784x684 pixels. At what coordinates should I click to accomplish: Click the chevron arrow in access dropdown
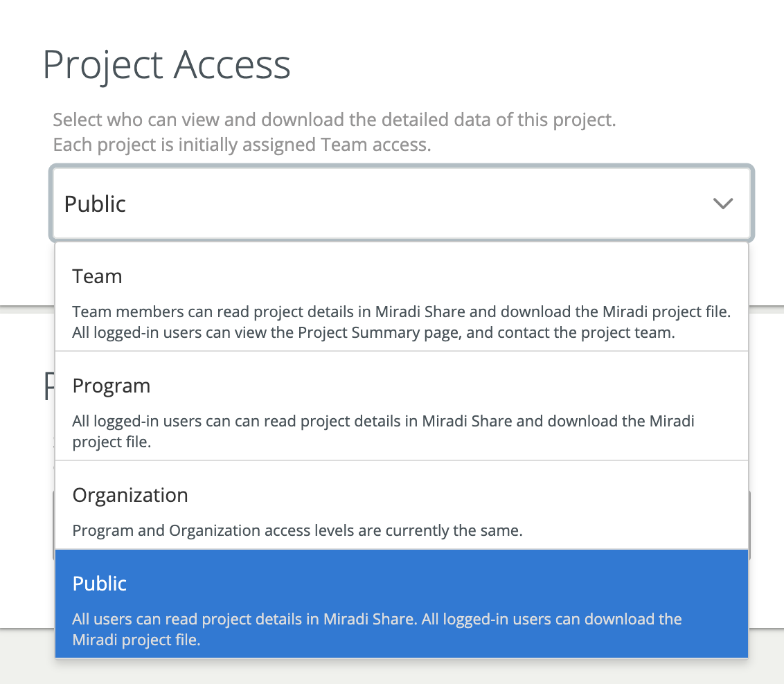(722, 204)
